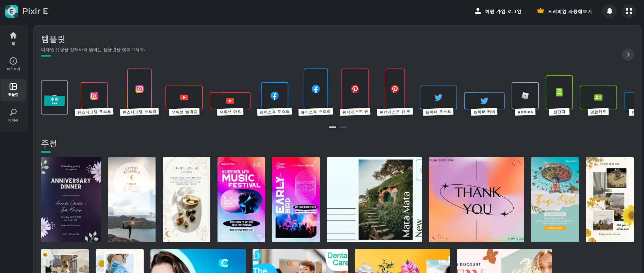Open To Our Best Girl birthday template
The height and width of the screenshot is (273, 644).
pos(610,200)
